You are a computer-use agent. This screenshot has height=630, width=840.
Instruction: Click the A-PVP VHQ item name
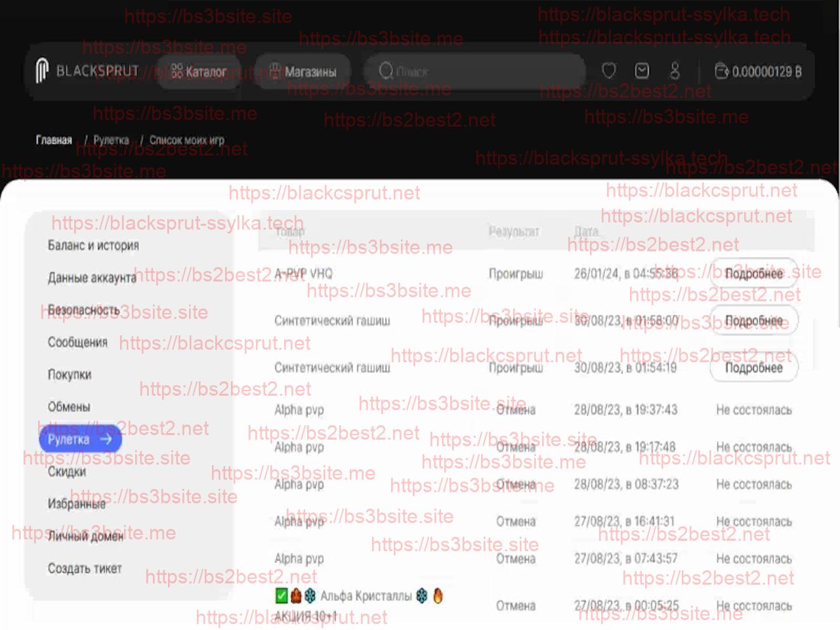point(304,274)
